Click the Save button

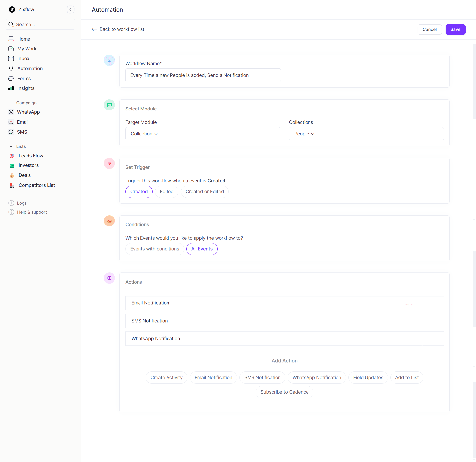point(455,29)
